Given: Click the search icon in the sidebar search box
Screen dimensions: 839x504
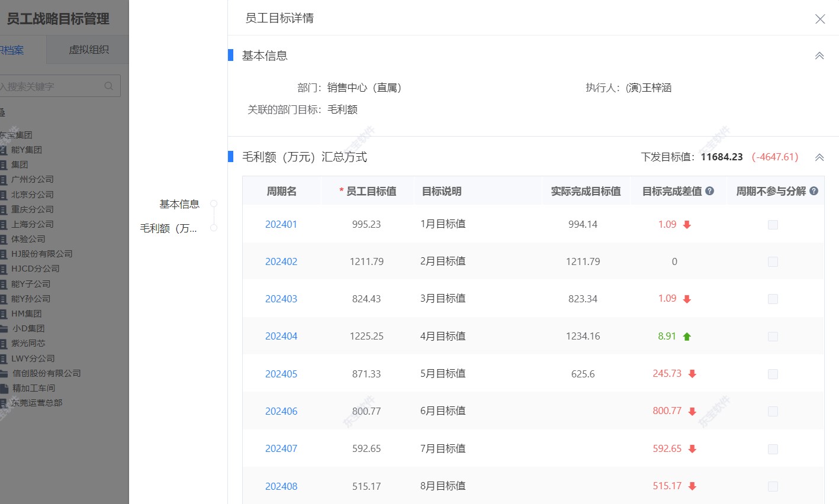Looking at the screenshot, I should point(109,86).
